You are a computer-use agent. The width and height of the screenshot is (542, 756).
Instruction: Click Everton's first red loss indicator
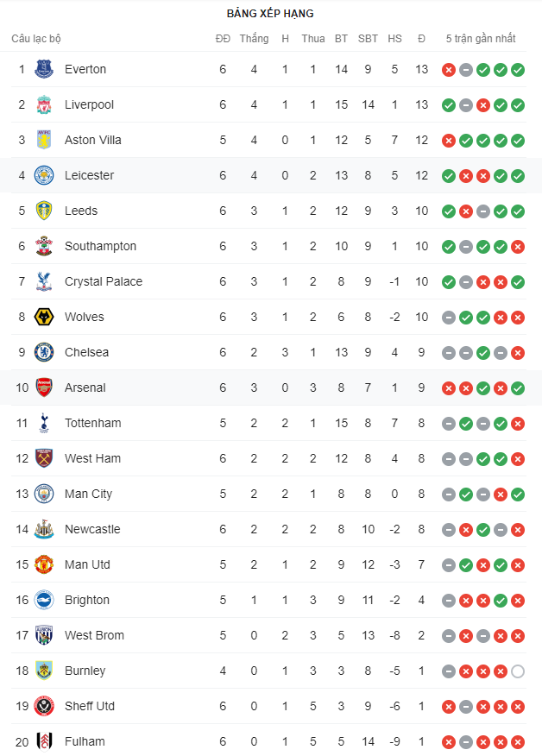(x=449, y=70)
